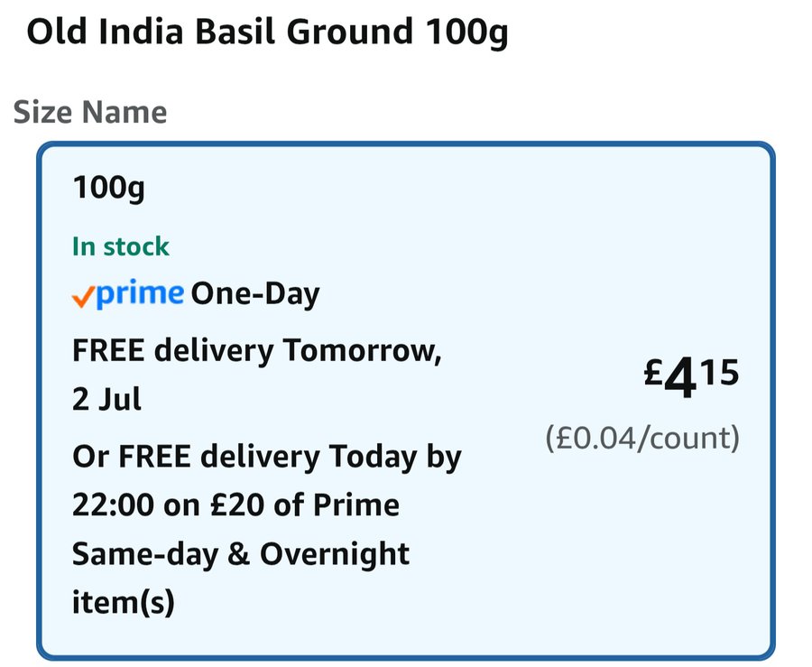Click the 2 Jul delivery date
This screenshot has height=667, width=812.
coord(106,399)
